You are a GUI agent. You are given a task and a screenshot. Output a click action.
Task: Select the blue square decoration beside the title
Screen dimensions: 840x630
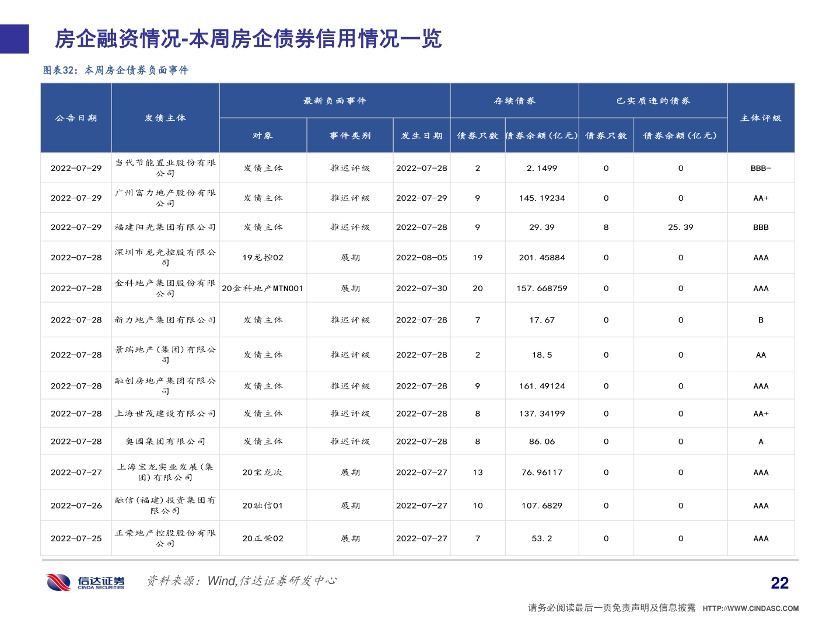point(14,39)
